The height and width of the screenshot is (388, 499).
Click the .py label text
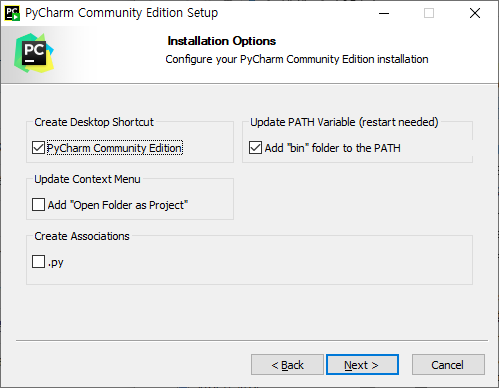point(55,263)
